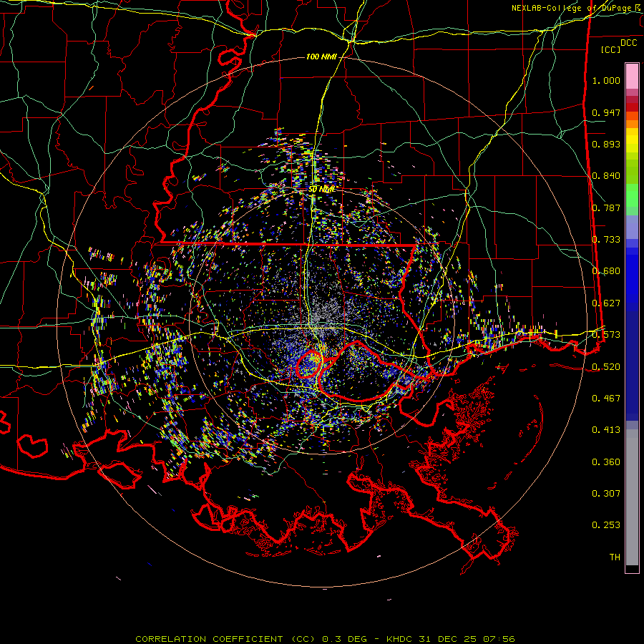644x644 pixels.
Task: Click the Correlation Coefficient caption at the bottom
Action: pos(325,639)
